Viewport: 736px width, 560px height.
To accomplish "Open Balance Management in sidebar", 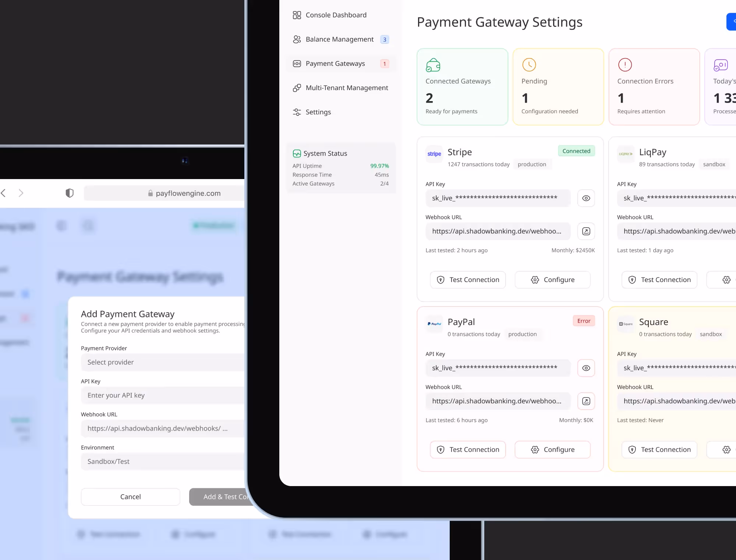I will (339, 39).
